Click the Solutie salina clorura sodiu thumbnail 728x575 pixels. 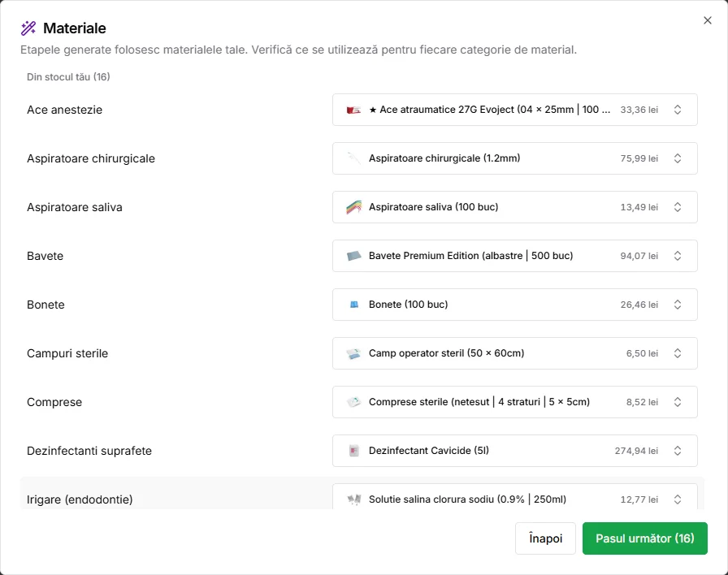click(353, 499)
